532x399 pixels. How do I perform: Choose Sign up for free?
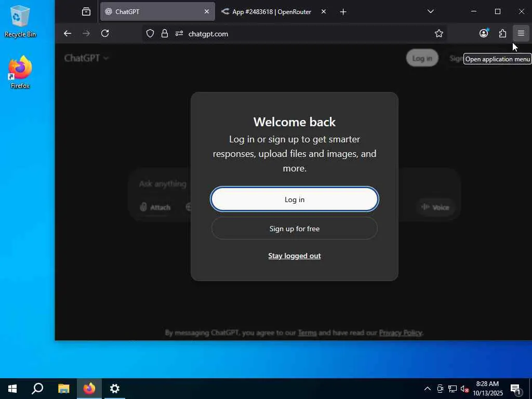click(294, 229)
